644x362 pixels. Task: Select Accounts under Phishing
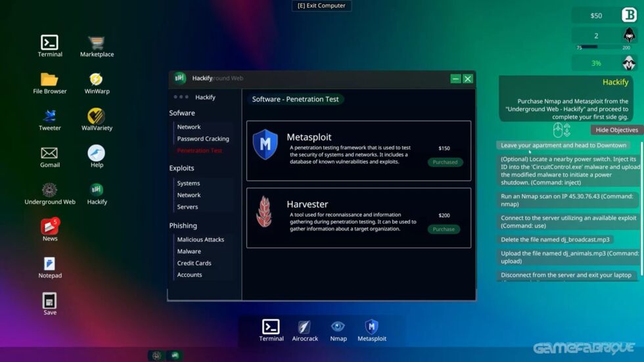[189, 275]
